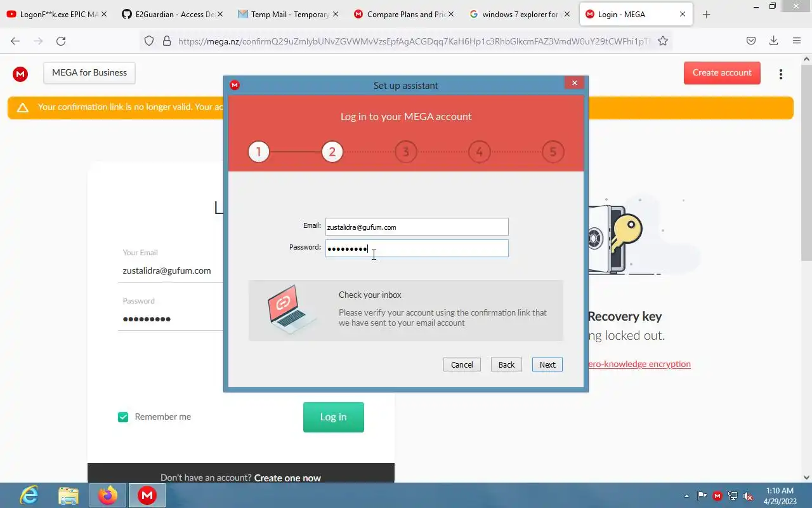The width and height of the screenshot is (812, 508).
Task: Toggle the Remember me checkbox
Action: pyautogui.click(x=123, y=417)
